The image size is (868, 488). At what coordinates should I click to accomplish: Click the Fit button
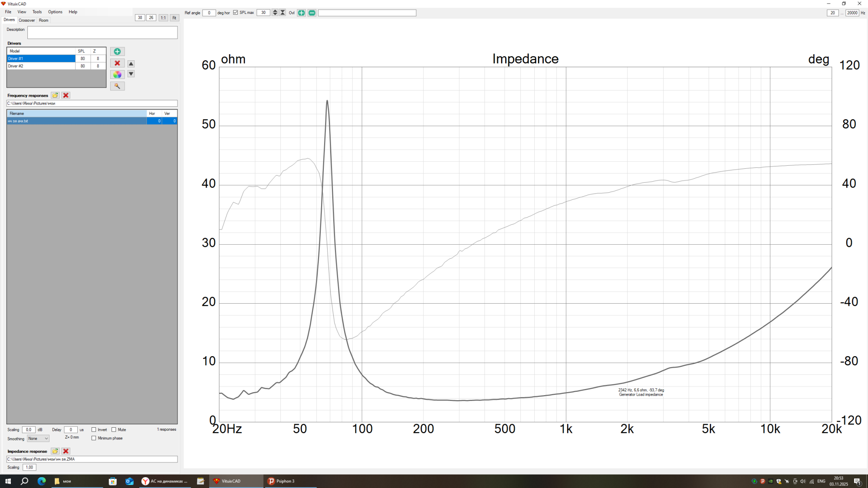pos(174,18)
